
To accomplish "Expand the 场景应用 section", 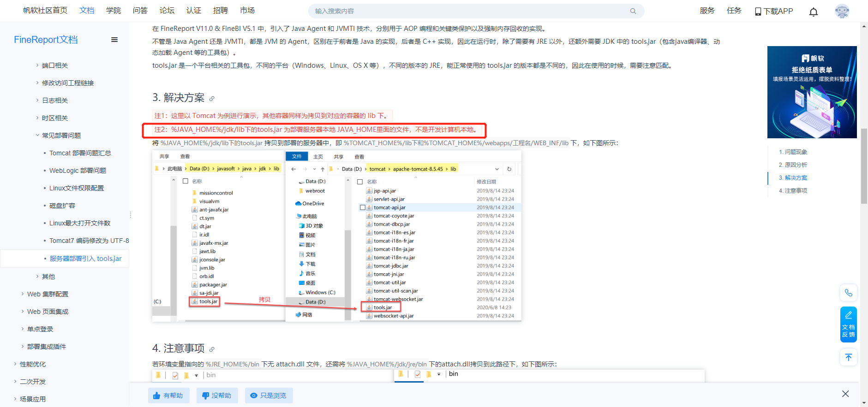I will [x=15, y=399].
